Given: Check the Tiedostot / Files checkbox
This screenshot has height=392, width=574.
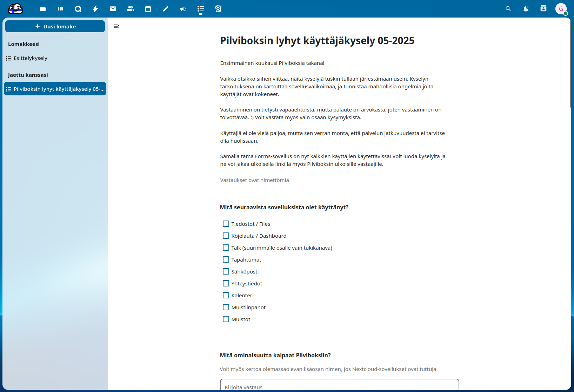Looking at the screenshot, I should coord(226,224).
